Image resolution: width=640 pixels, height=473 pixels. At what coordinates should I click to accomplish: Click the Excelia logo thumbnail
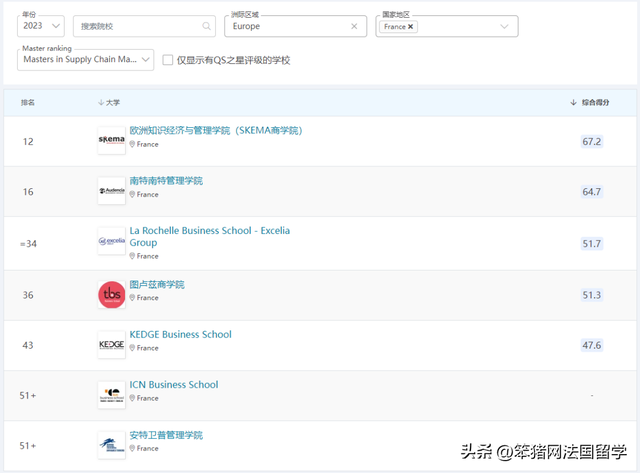111,241
